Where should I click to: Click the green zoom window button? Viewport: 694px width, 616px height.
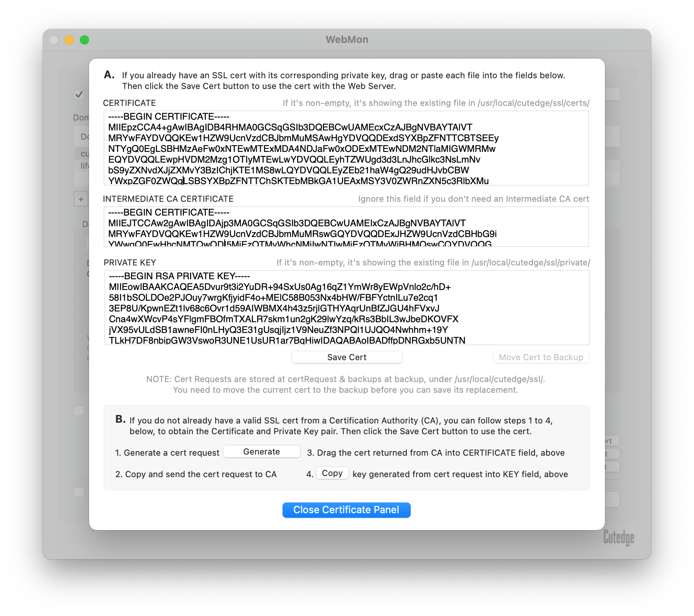tap(84, 40)
